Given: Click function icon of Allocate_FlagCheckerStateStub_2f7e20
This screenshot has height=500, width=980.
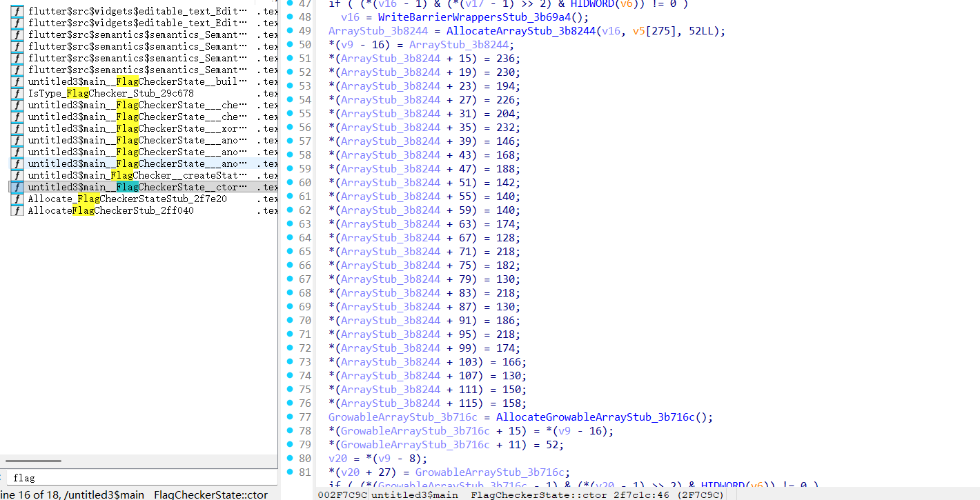Looking at the screenshot, I should pos(17,199).
